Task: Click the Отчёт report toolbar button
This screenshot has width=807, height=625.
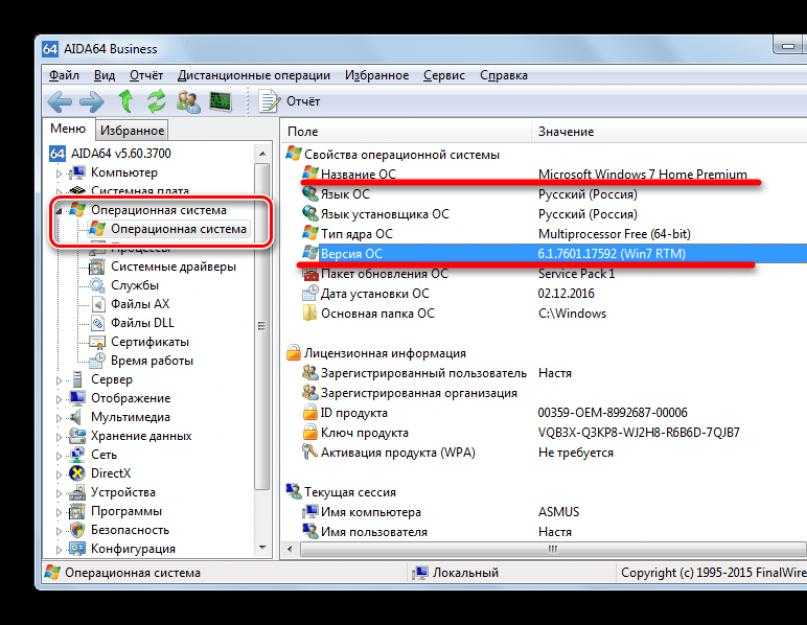Action: pyautogui.click(x=289, y=101)
